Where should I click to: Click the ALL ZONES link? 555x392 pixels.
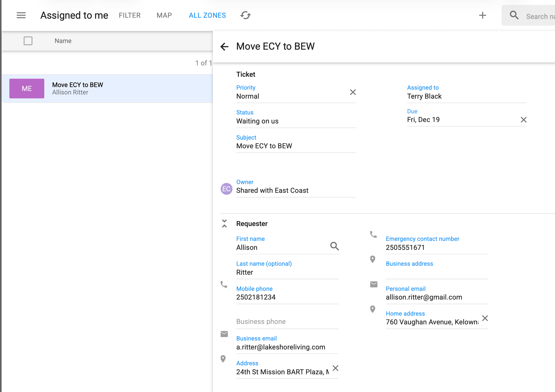click(x=207, y=15)
